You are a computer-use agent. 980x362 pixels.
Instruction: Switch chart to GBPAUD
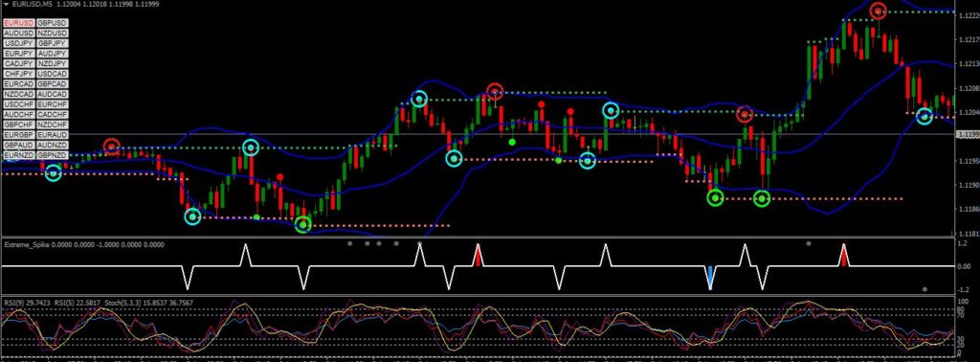[x=19, y=145]
